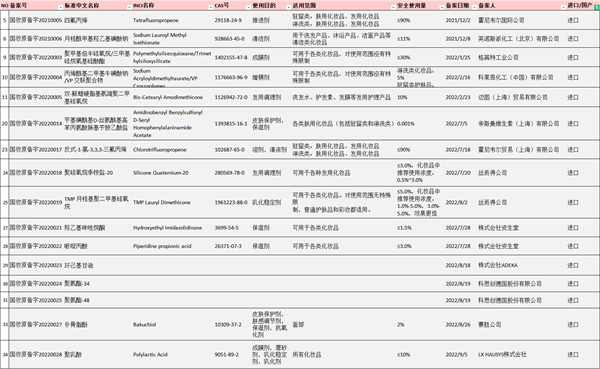Image resolution: width=600 pixels, height=369 pixels.
Task: Select the Hydroxyethyl Imidazolidinone cell
Action: click(172, 228)
